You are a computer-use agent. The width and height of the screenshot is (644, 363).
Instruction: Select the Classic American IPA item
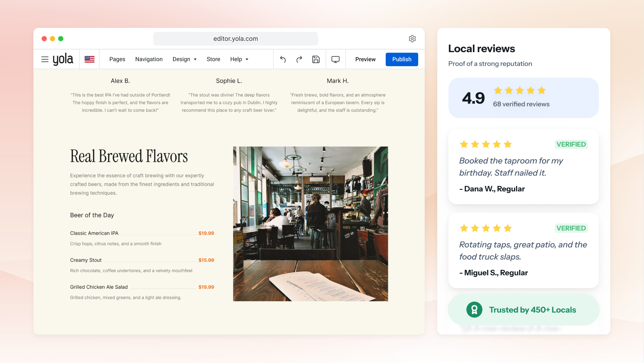pos(94,233)
